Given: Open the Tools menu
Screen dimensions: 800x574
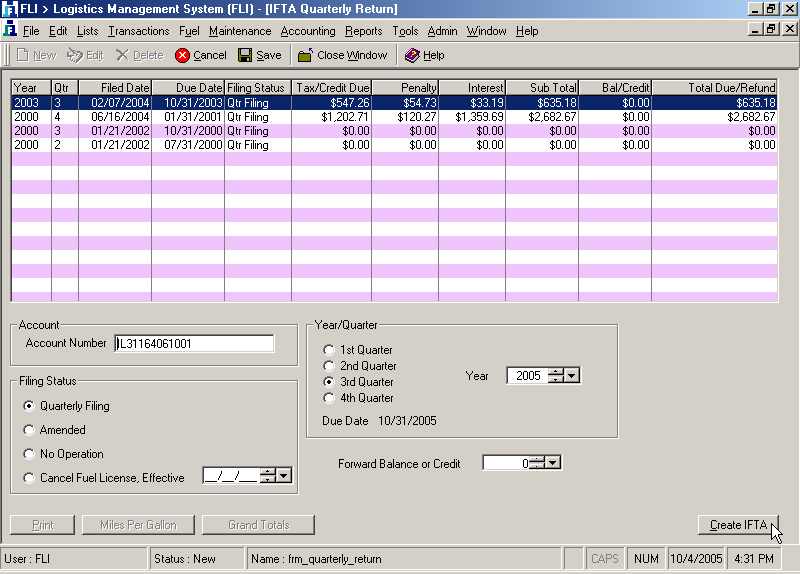Looking at the screenshot, I should click(405, 31).
